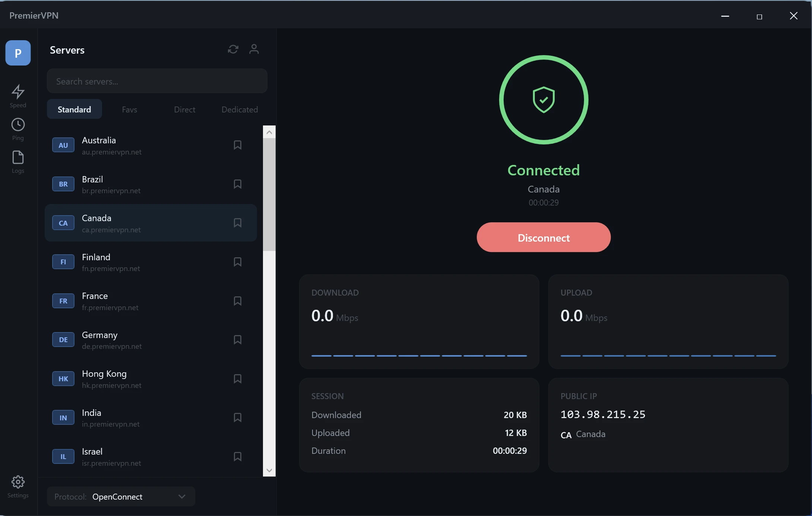The image size is (812, 516).
Task: Click the P profile avatar
Action: pyautogui.click(x=18, y=53)
